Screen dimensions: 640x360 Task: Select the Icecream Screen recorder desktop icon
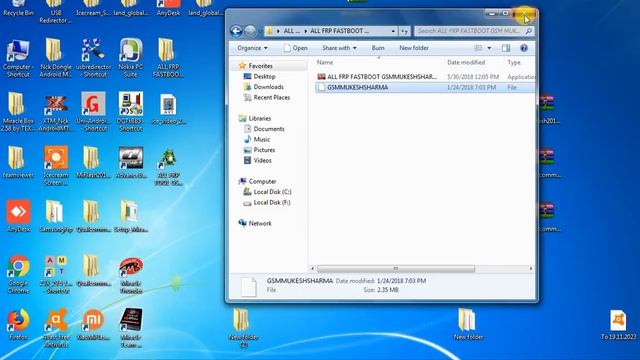click(x=56, y=166)
